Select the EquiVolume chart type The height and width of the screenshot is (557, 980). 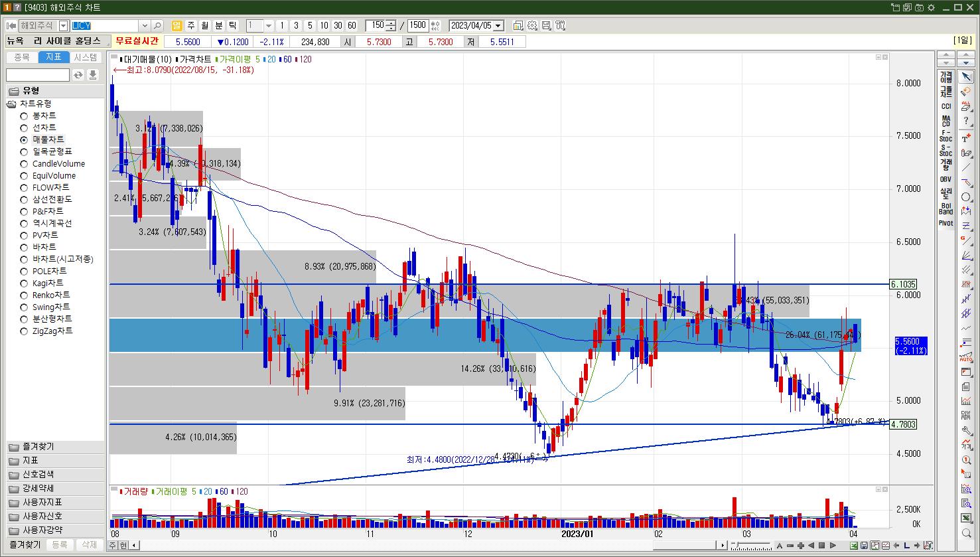[x=48, y=175]
